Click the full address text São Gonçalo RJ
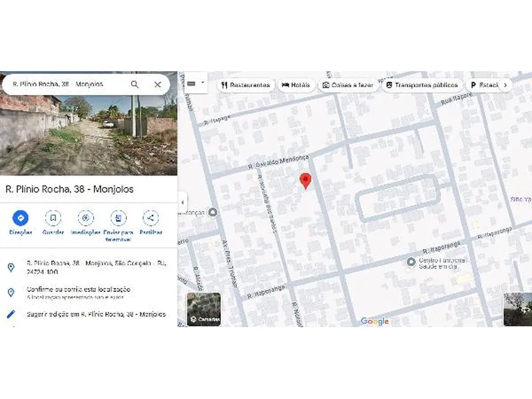532x399 pixels. point(96,267)
